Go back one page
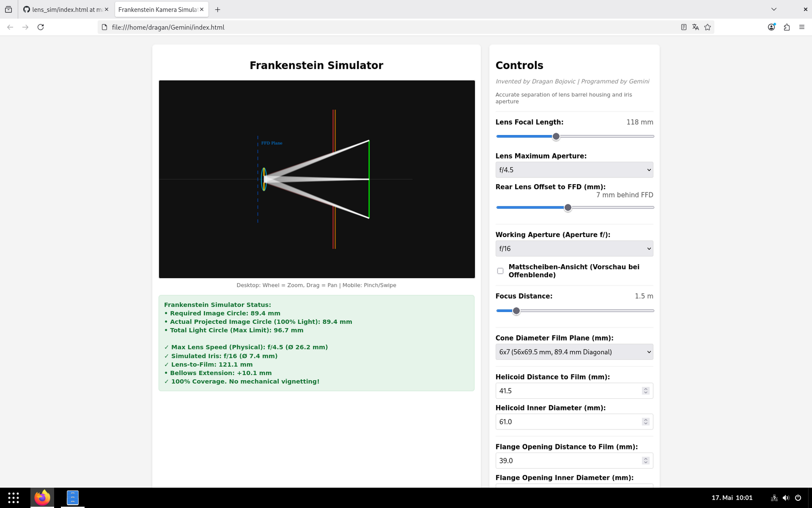Viewport: 812px width, 508px height. tap(10, 27)
